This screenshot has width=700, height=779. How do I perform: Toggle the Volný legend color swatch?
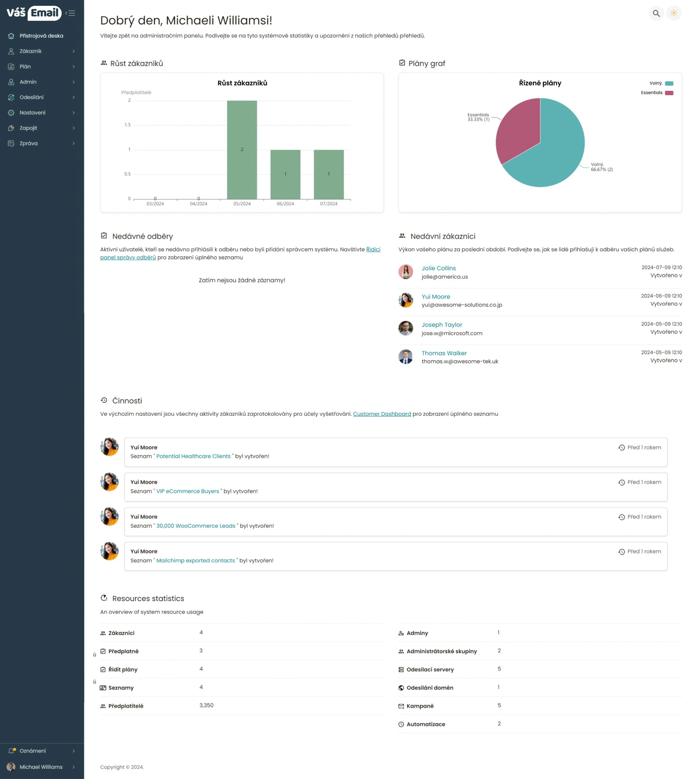click(x=669, y=84)
